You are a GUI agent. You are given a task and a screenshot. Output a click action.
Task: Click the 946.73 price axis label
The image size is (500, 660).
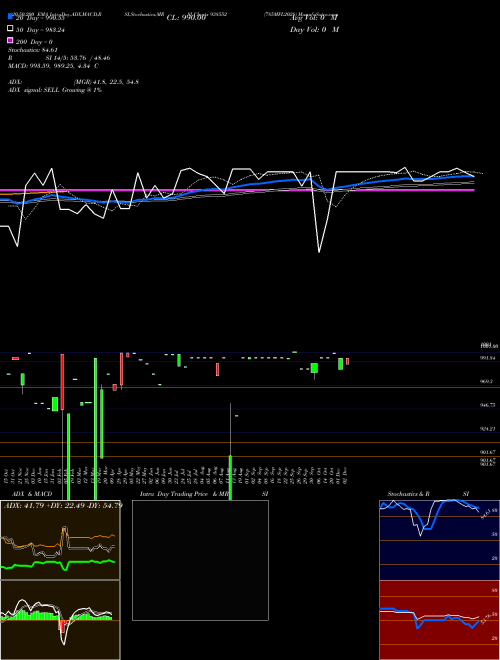coord(487,405)
